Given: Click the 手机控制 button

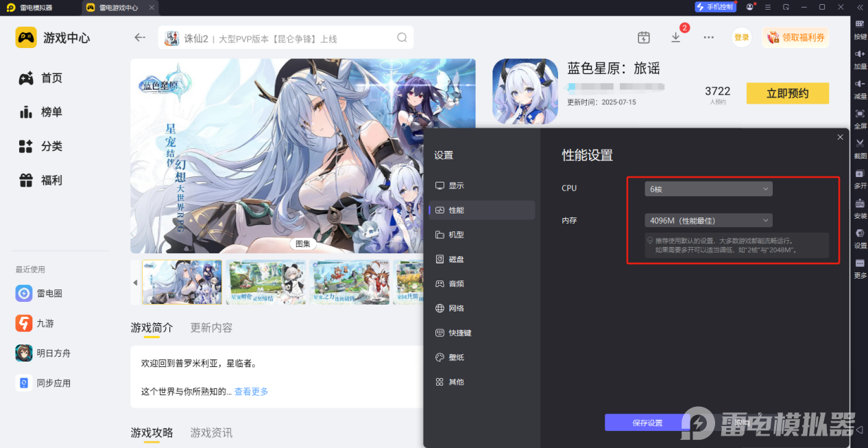Looking at the screenshot, I should (715, 7).
